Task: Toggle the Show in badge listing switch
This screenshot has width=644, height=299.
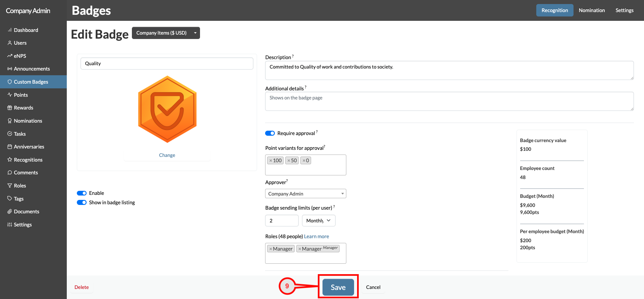Action: pyautogui.click(x=82, y=203)
